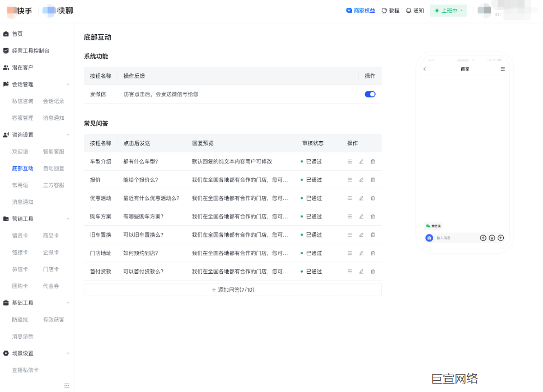Screen dimensions: 543x392
Task: Click the voice icon in phone preview input
Action: pos(483,237)
